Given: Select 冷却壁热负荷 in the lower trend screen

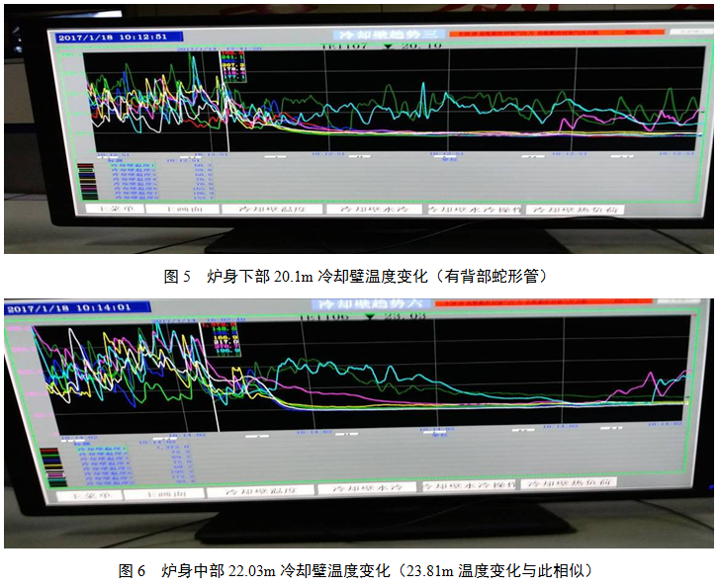Looking at the screenshot, I should 569,484.
